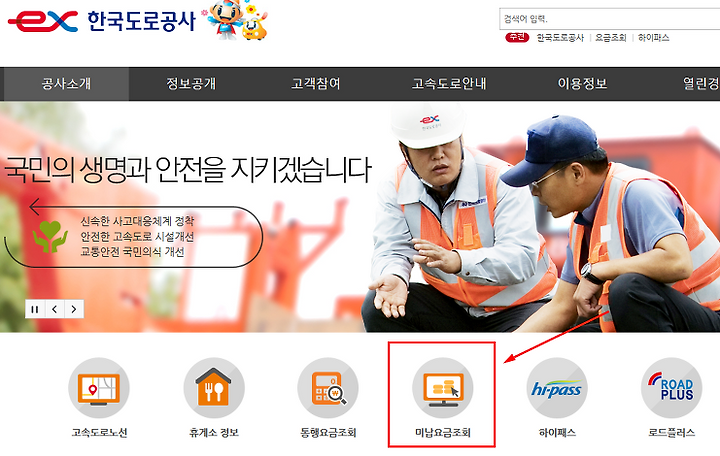The width and height of the screenshot is (720, 456).
Task: Click the 안전한 고속도로 시설개선 text
Action: tap(137, 236)
